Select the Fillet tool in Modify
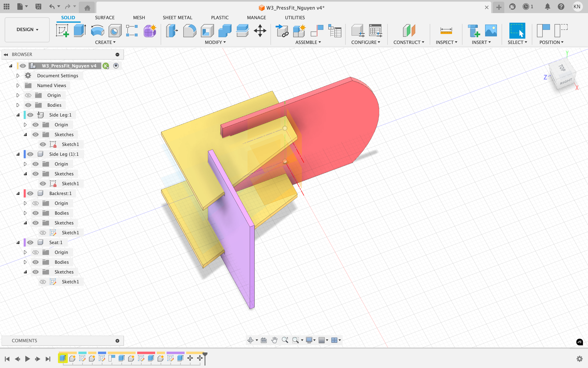Screen dimensions: 588x368 click(190, 31)
